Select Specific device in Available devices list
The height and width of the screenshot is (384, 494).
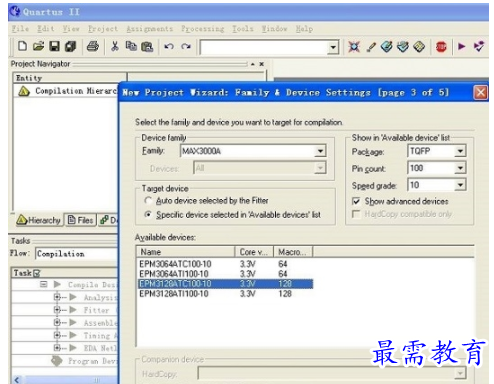148,214
